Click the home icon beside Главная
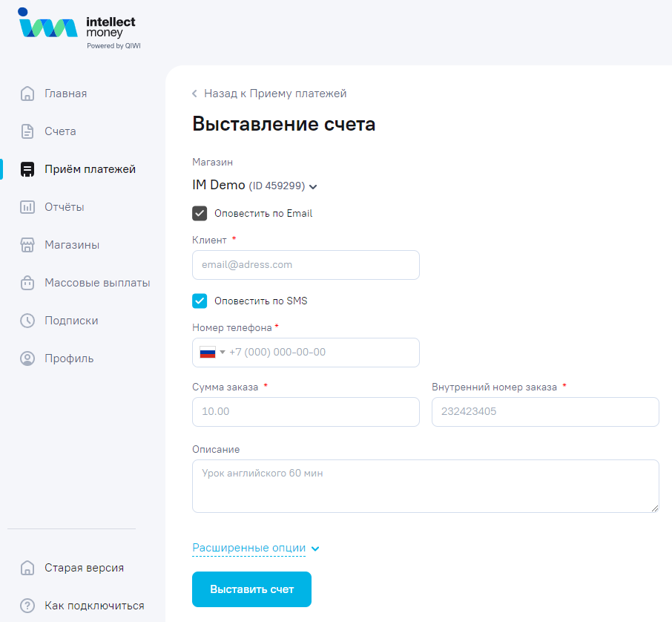The height and width of the screenshot is (622, 672). [x=27, y=94]
